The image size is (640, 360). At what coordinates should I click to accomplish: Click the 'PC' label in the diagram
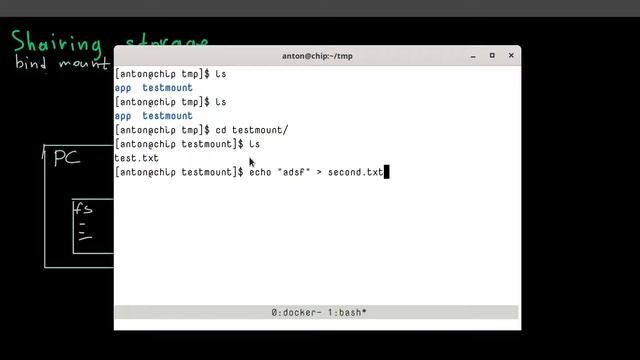pyautogui.click(x=67, y=158)
